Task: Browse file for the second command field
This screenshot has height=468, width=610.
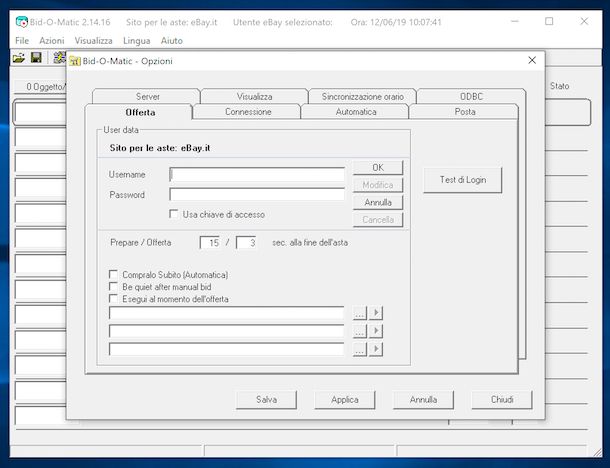Action: click(359, 331)
